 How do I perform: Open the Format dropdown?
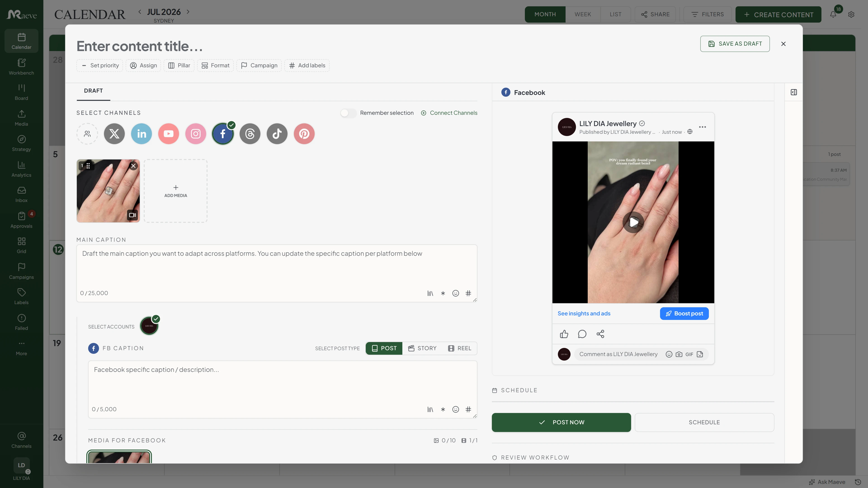pos(215,65)
